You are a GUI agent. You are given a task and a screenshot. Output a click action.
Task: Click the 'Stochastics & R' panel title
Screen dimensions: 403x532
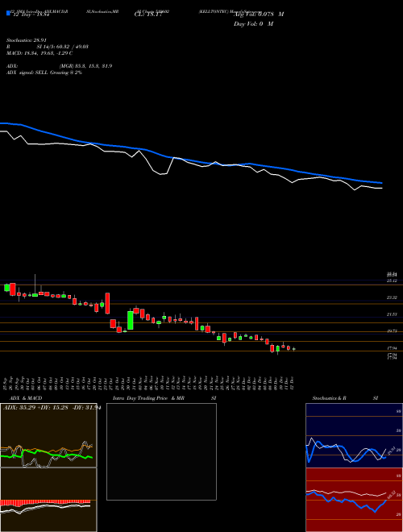(330, 398)
